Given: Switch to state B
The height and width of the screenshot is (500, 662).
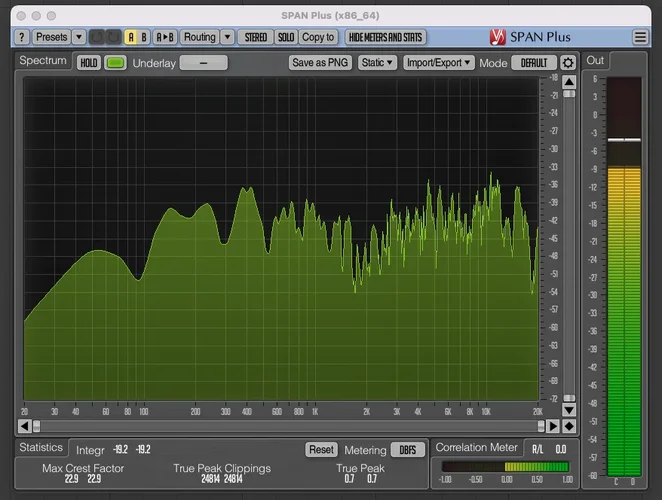Looking at the screenshot, I should [x=144, y=37].
